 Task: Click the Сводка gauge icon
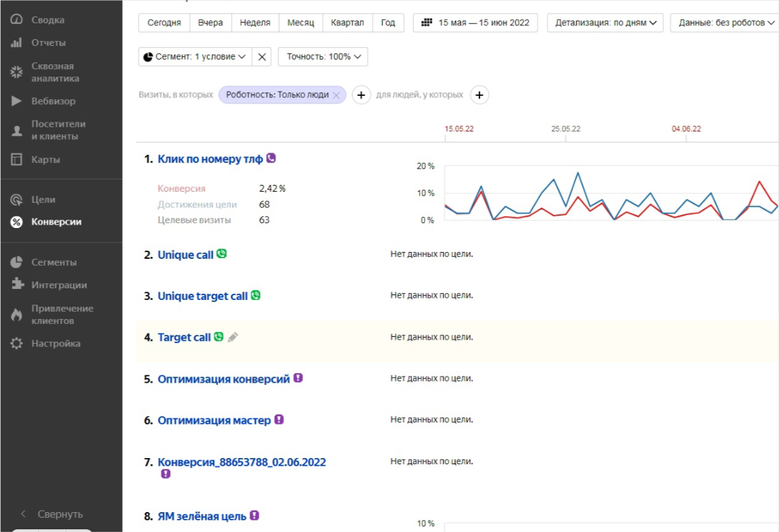click(16, 19)
